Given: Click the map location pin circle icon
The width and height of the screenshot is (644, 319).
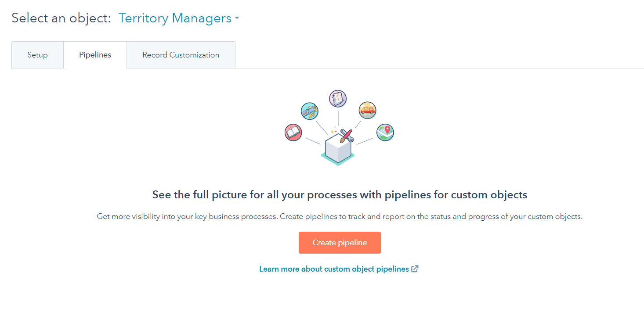Looking at the screenshot, I should click(385, 133).
